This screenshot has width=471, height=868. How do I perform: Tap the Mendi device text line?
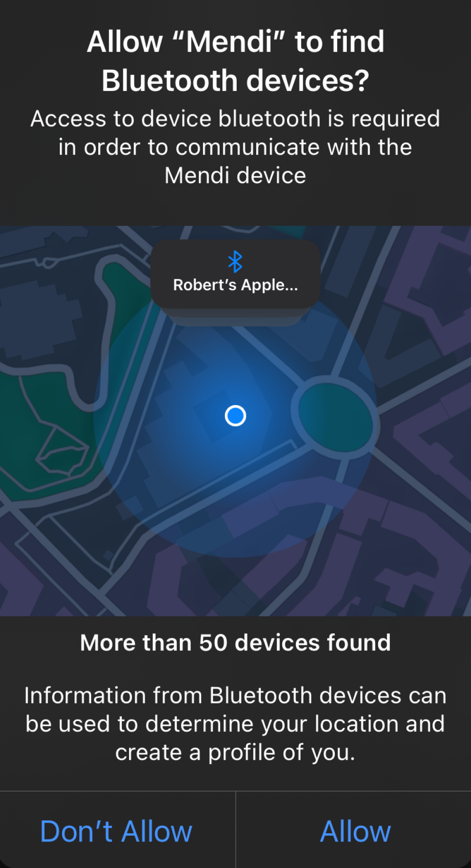click(x=236, y=175)
